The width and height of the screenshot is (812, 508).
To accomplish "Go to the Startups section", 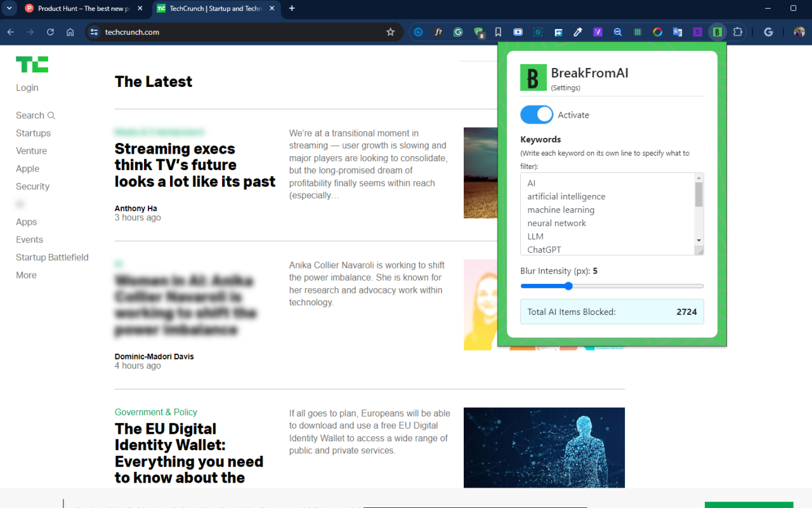I will [x=33, y=133].
